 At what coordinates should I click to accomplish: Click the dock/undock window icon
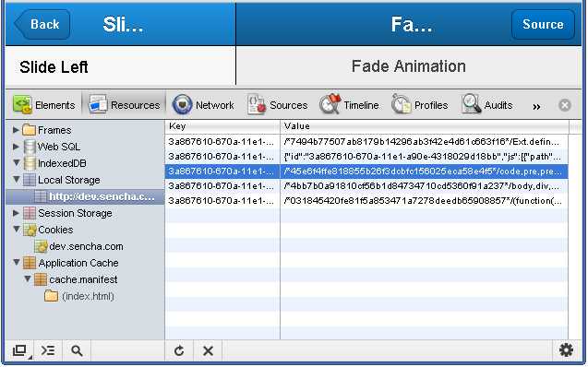click(x=20, y=350)
